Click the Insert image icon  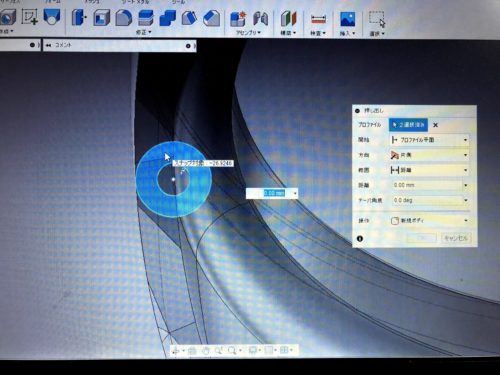(x=348, y=19)
